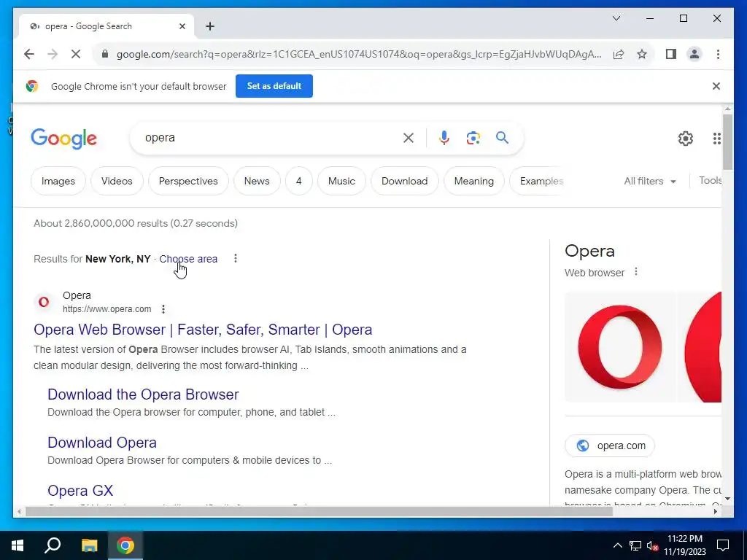The width and height of the screenshot is (747, 560).
Task: View the Opera logo image
Action: [x=619, y=347]
